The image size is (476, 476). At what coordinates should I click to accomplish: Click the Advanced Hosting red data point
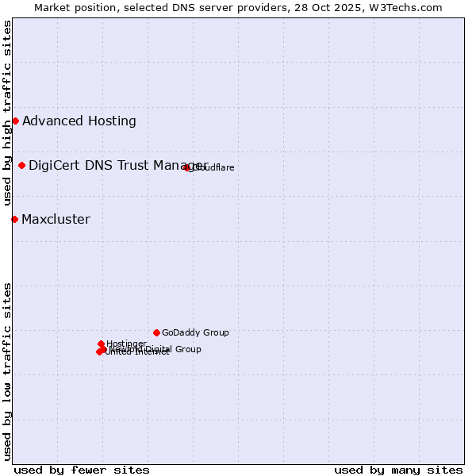point(15,121)
